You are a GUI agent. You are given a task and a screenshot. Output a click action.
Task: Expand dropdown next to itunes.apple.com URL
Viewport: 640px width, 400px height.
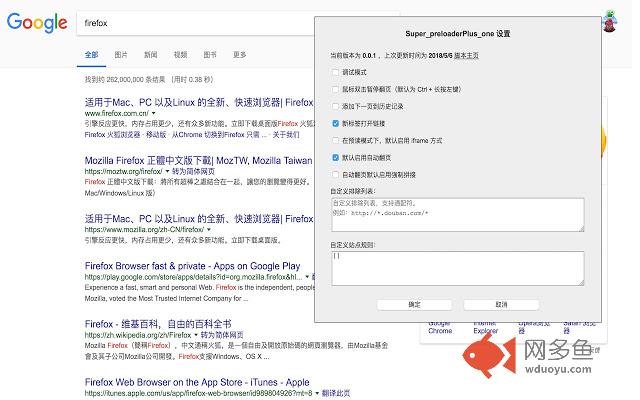[x=317, y=393]
